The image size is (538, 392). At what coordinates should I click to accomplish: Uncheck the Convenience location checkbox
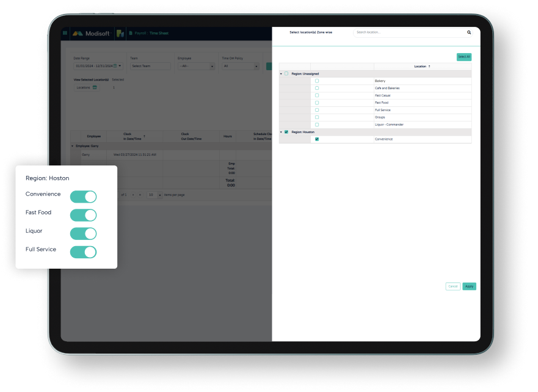click(x=317, y=139)
